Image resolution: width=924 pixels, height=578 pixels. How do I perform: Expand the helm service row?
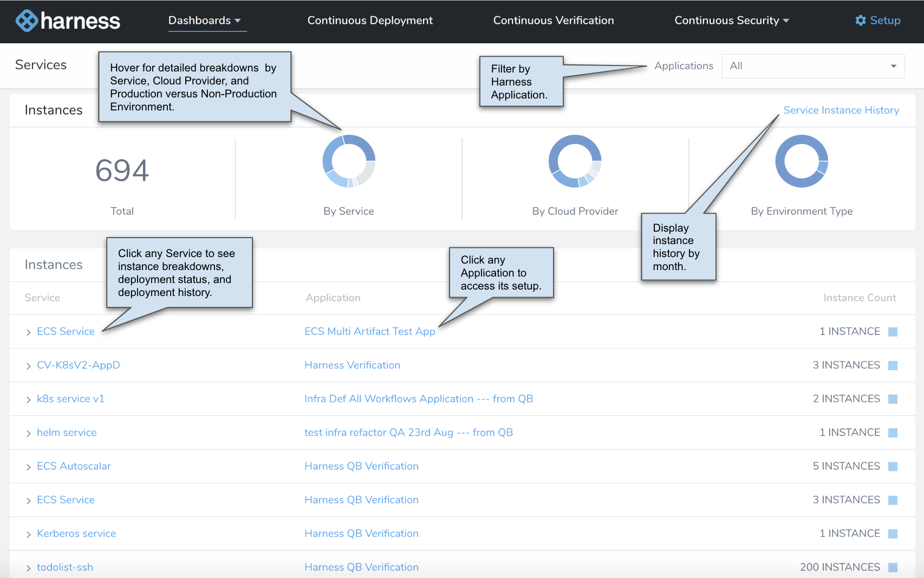tap(28, 433)
